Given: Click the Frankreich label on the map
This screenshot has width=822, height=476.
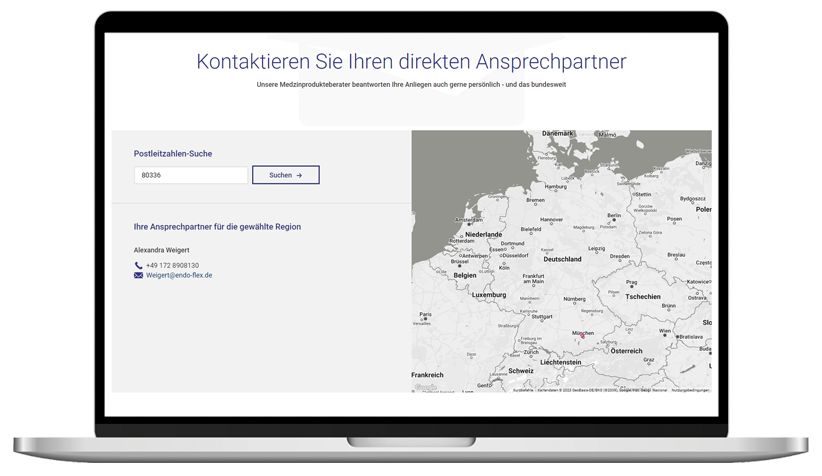Looking at the screenshot, I should 427,375.
